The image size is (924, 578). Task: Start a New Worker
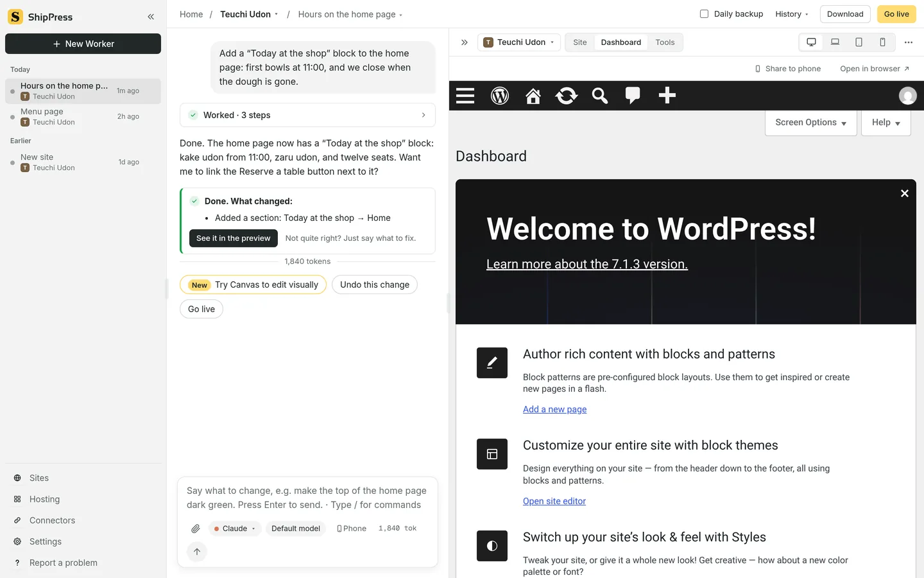point(83,44)
